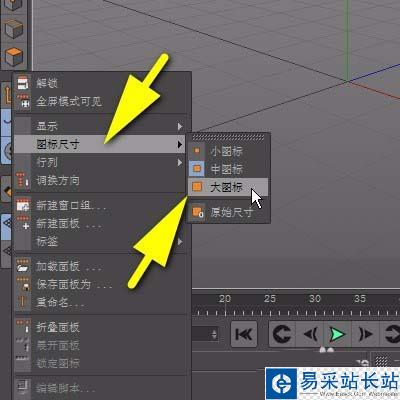Step forward one frame

click(365, 334)
